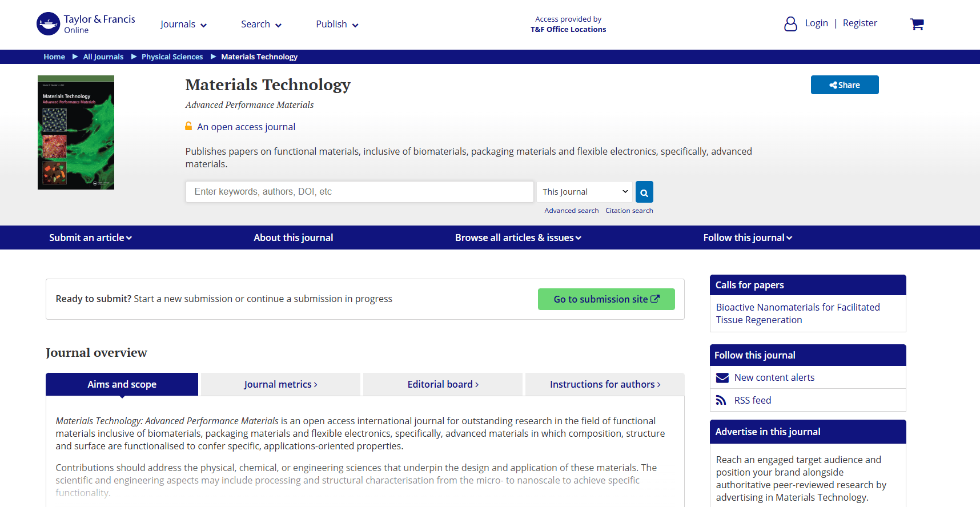The height and width of the screenshot is (507, 980).
Task: Click the envelope icon for content alerts
Action: pyautogui.click(x=722, y=377)
